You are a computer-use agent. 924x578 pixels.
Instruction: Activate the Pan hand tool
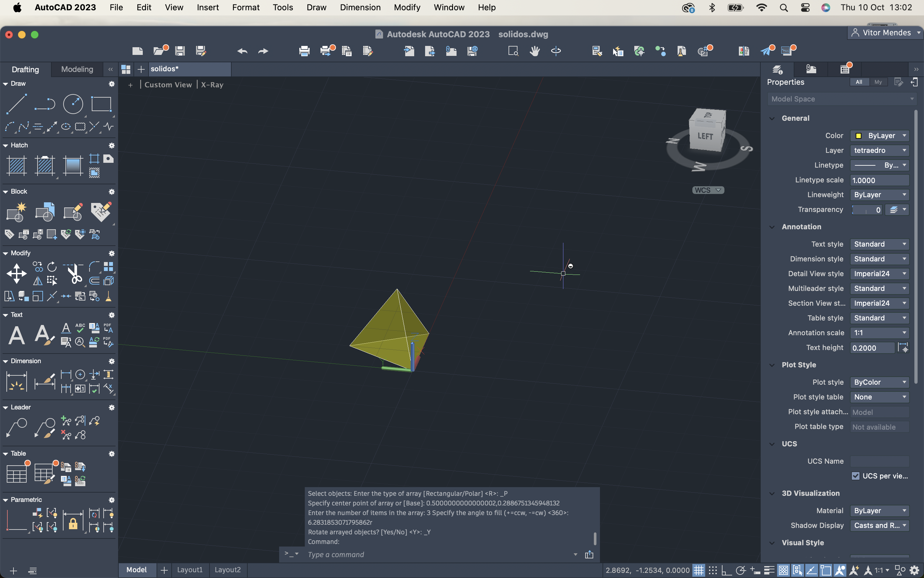tap(535, 51)
